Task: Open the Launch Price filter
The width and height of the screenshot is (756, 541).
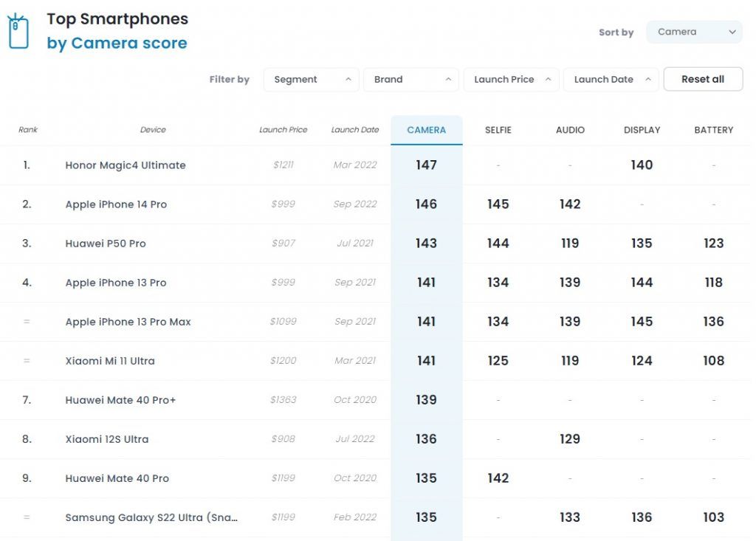Action: coord(511,80)
